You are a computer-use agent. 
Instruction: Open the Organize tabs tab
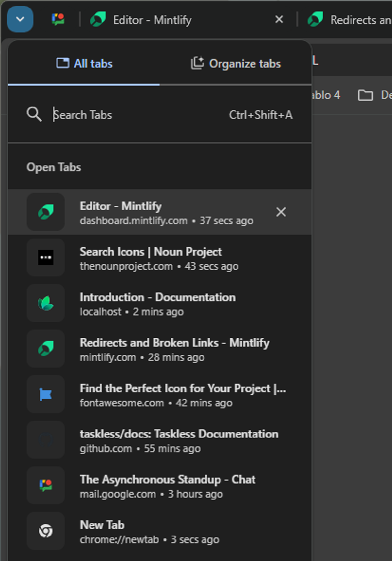(236, 63)
